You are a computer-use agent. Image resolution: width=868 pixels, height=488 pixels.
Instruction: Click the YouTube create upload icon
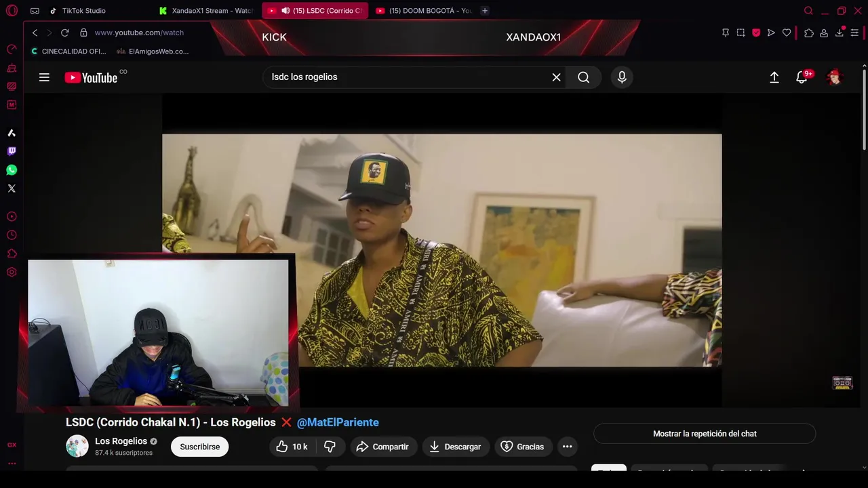[774, 77]
